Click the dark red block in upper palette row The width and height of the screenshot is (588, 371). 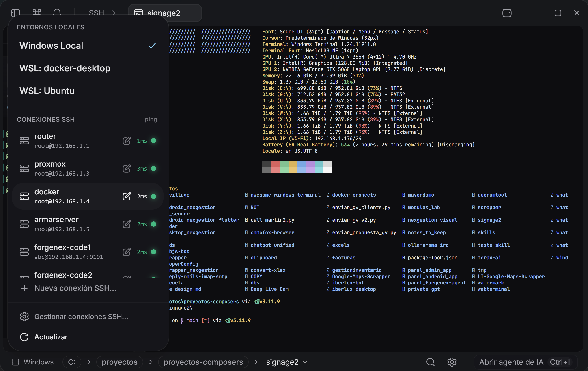pos(275,164)
